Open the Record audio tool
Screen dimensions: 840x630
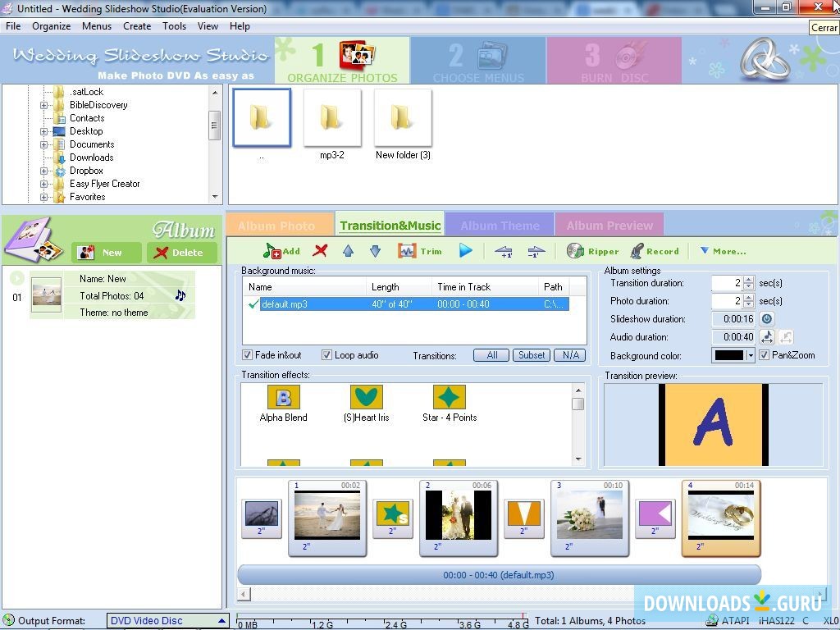(654, 251)
